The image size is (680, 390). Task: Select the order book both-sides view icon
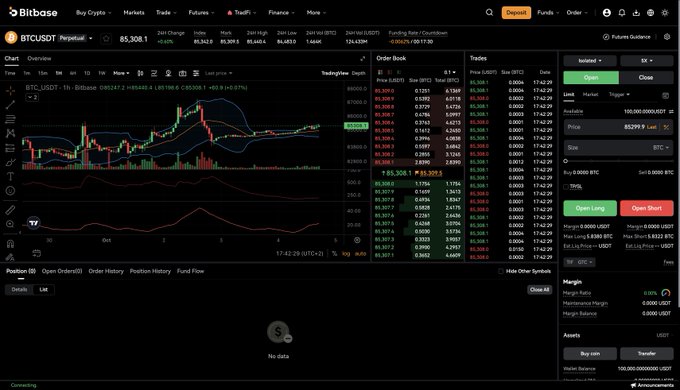coord(380,72)
